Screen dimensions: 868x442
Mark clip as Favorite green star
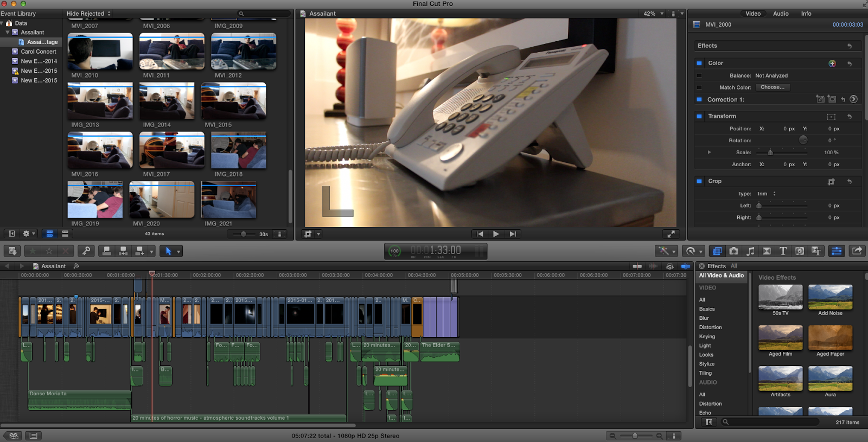[33, 251]
